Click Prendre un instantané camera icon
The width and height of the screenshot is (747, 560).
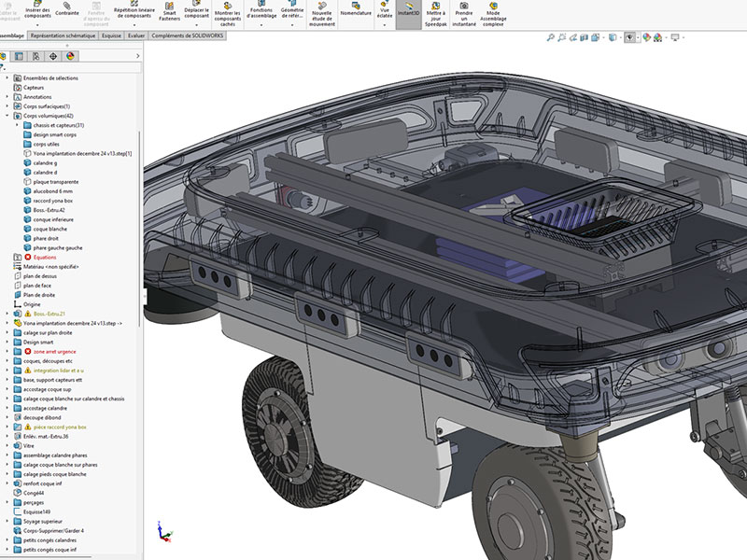coord(464,11)
